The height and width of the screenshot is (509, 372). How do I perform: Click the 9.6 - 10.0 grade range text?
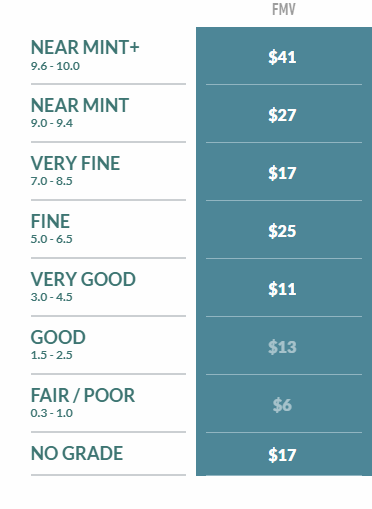pyautogui.click(x=55, y=66)
